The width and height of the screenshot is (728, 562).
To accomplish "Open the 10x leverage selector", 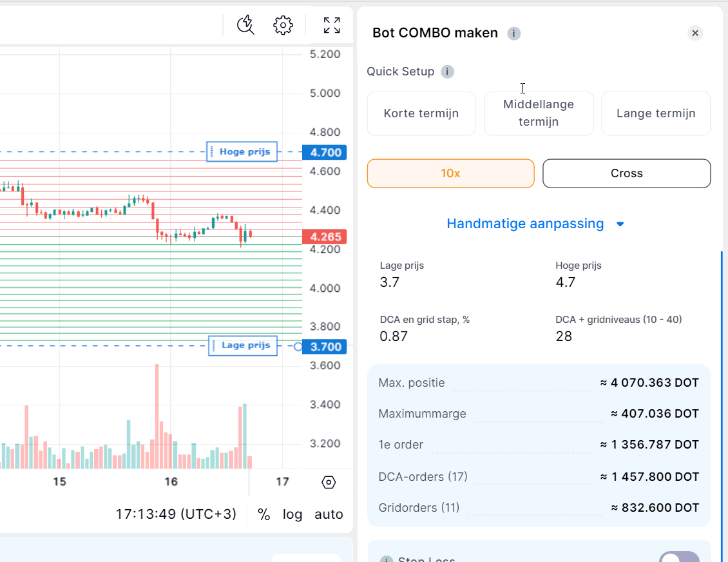I will pyautogui.click(x=450, y=173).
